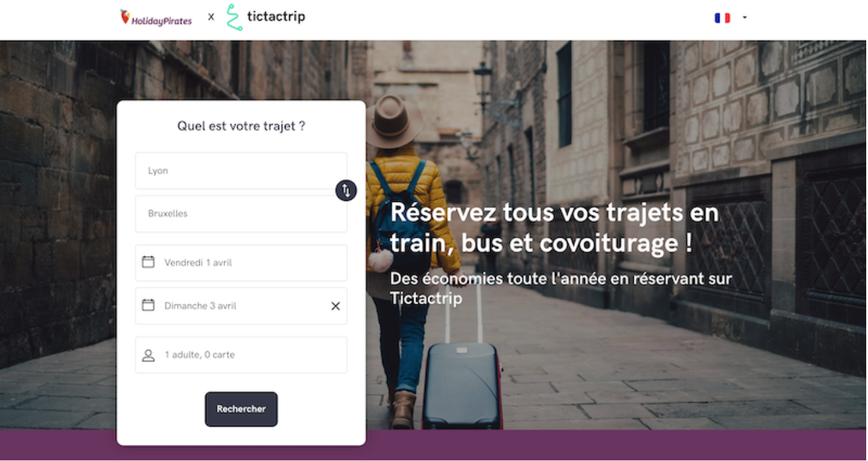Click calendar icon beside Vendredi 1 avril
The image size is (868, 461).
click(x=148, y=262)
